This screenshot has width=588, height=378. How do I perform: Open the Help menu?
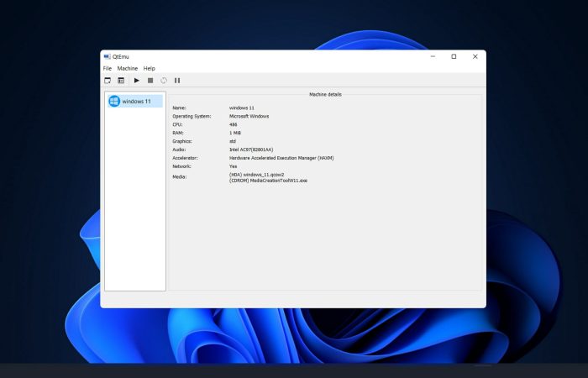[150, 68]
